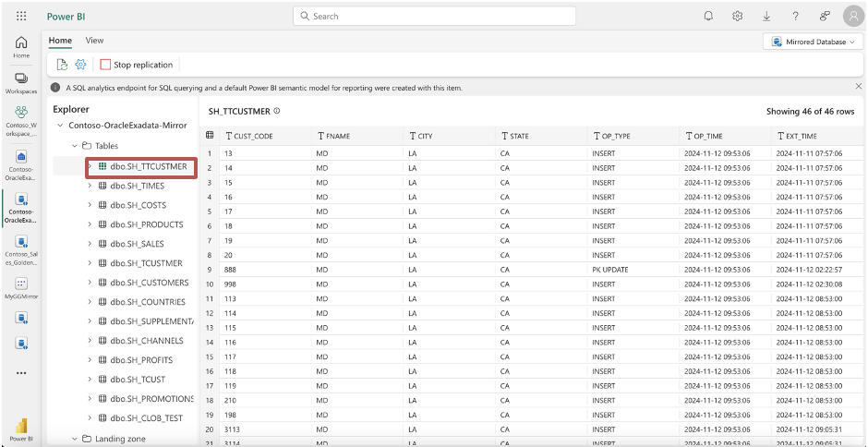
Task: Open the app launcher grid icon
Action: pyautogui.click(x=21, y=16)
